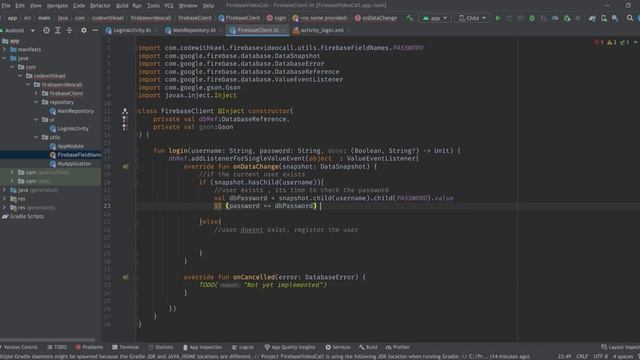Open the run configuration 'app' dropdown
This screenshot has width=640, height=360.
(x=435, y=18)
